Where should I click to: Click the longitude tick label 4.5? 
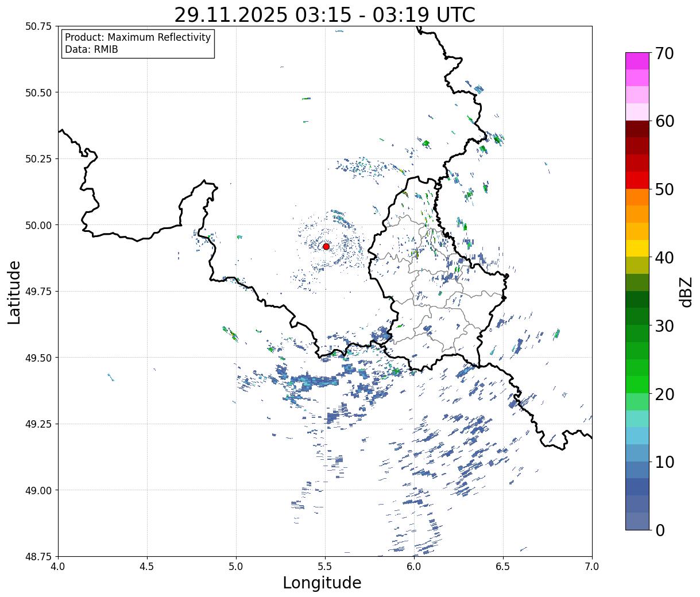147,567
